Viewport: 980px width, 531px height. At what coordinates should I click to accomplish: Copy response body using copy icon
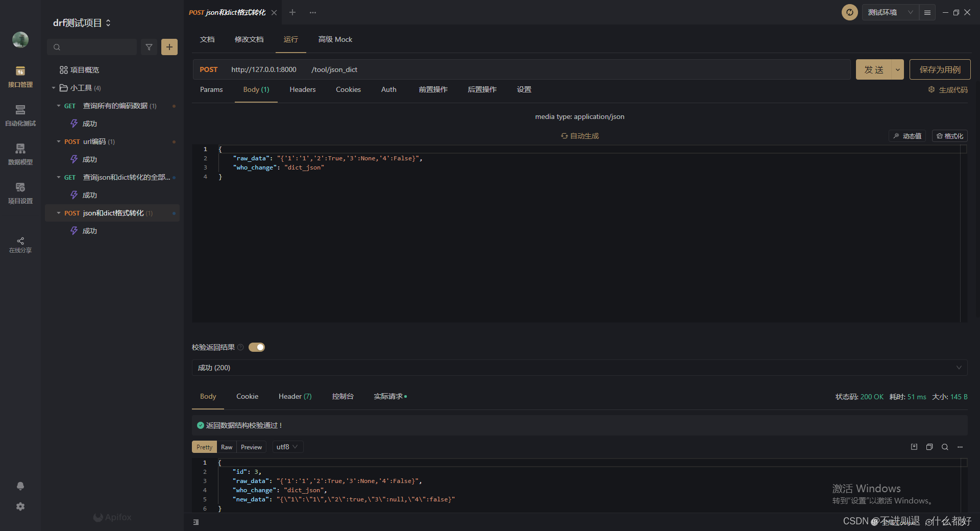929,447
